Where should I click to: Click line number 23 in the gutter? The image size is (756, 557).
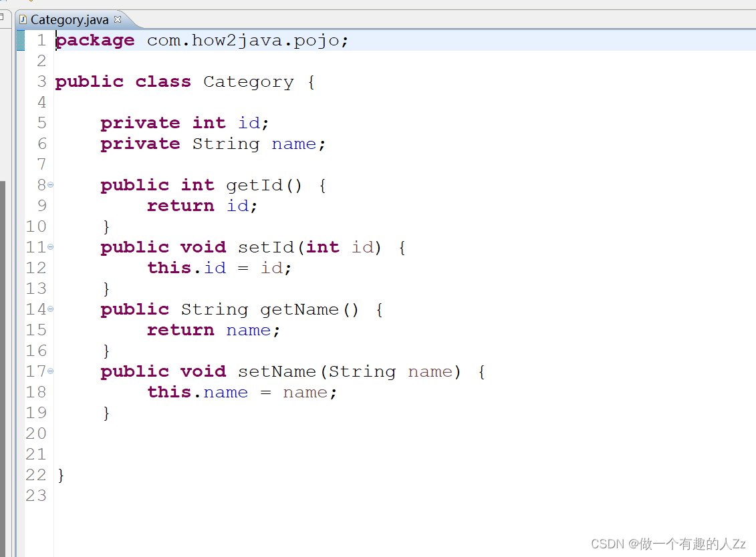pos(36,496)
